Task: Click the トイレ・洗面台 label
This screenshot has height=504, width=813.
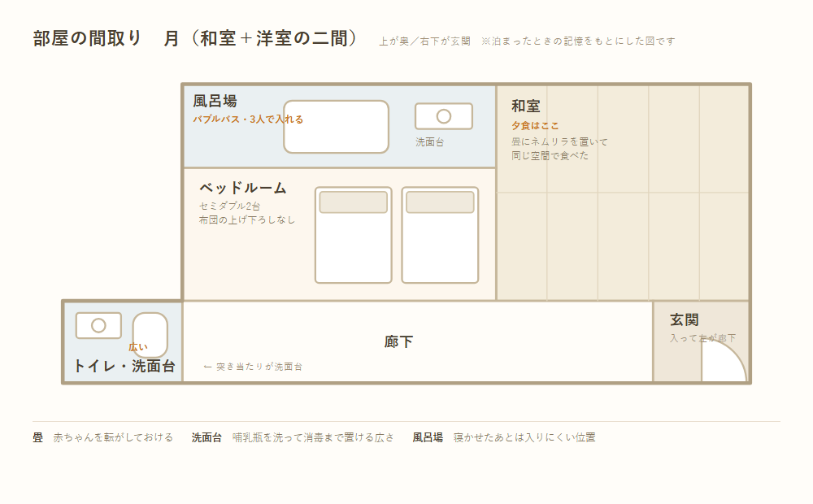Action: click(x=124, y=366)
